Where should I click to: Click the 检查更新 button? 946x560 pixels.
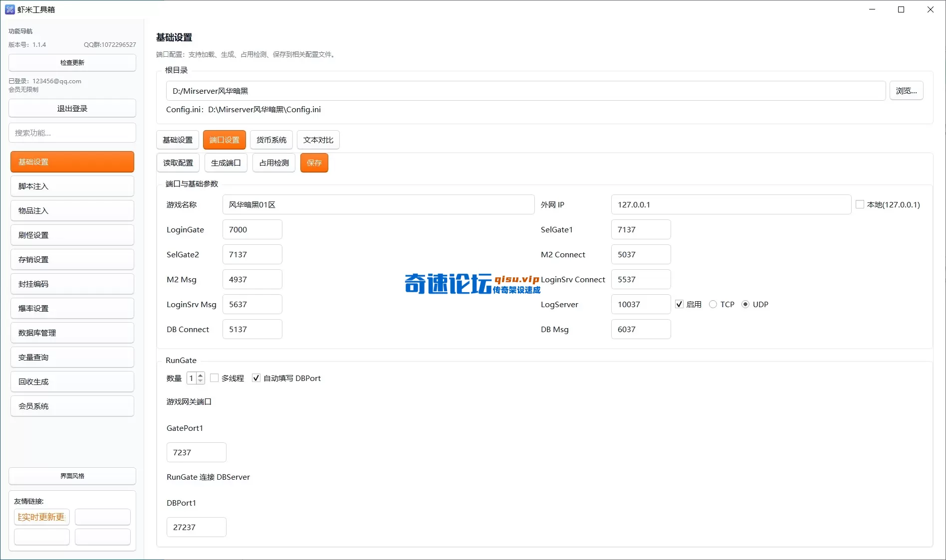point(72,63)
